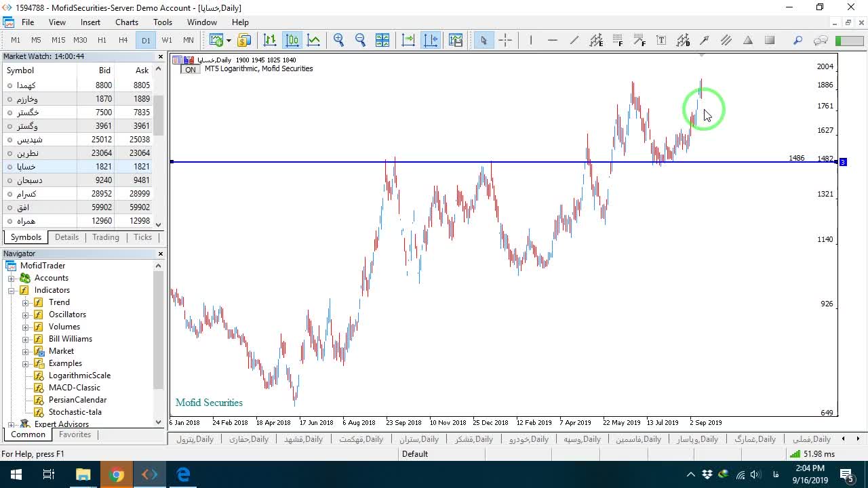Select the text label tool

661,40
